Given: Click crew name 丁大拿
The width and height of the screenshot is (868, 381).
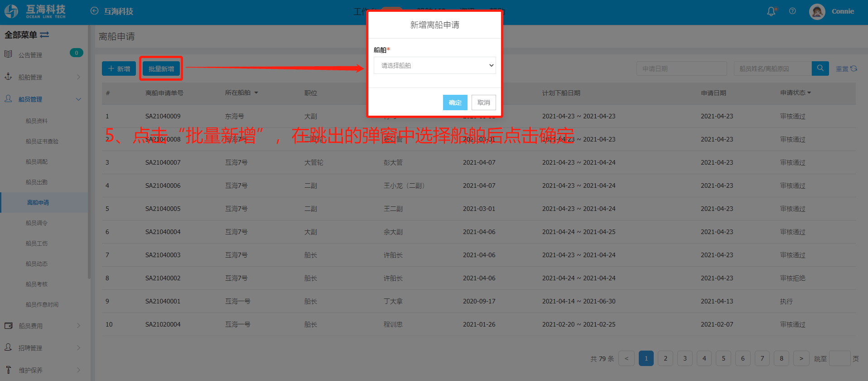Looking at the screenshot, I should pos(393,301).
